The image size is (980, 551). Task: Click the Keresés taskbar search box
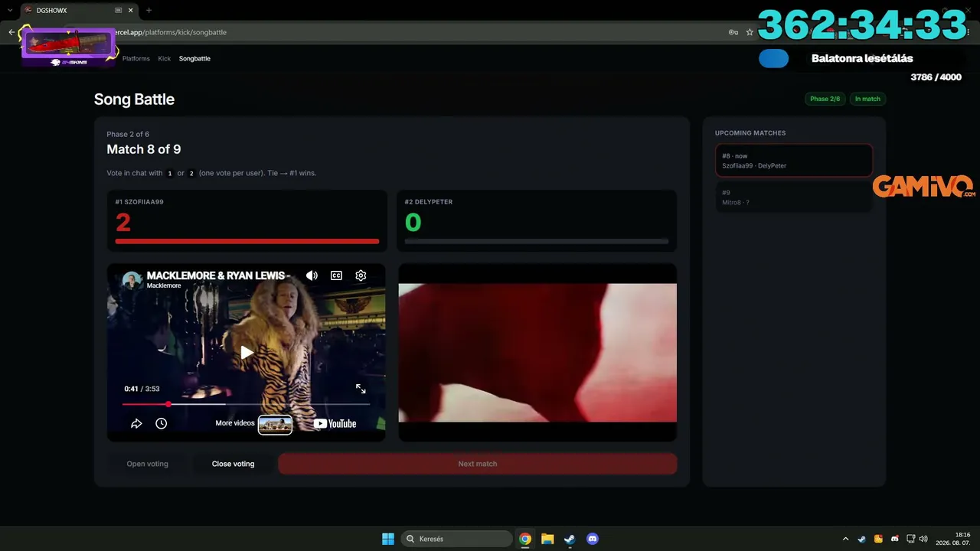(457, 539)
